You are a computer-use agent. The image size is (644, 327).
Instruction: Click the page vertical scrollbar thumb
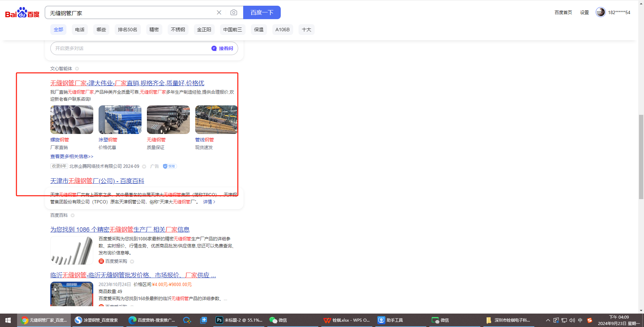click(641, 156)
